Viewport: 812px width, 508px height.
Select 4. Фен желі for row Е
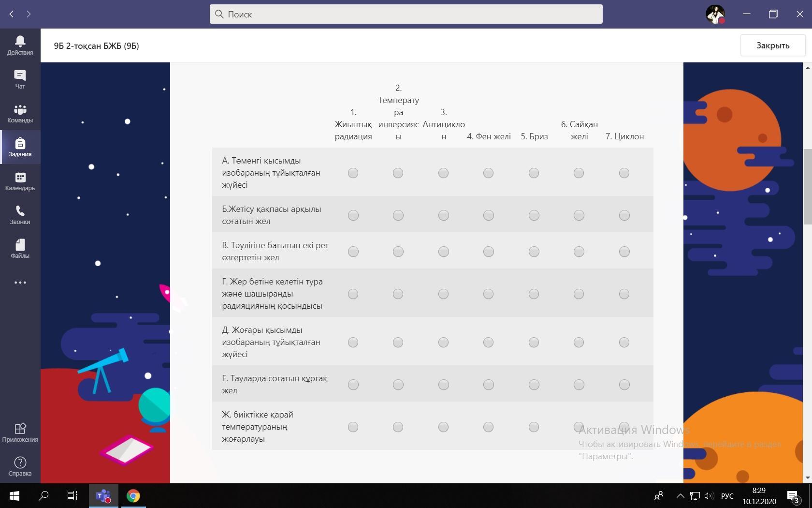(x=488, y=385)
